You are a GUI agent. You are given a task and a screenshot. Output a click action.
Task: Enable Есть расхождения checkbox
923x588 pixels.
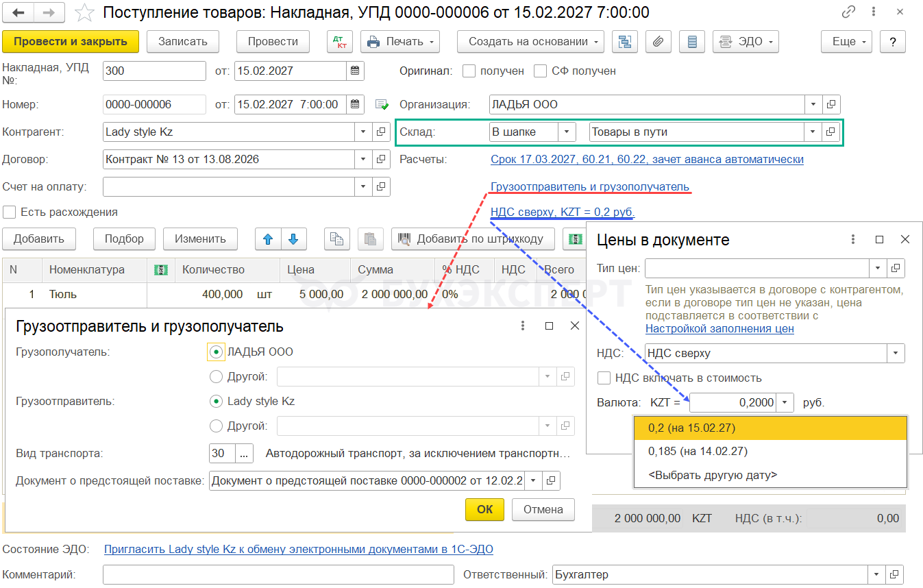tap(10, 212)
